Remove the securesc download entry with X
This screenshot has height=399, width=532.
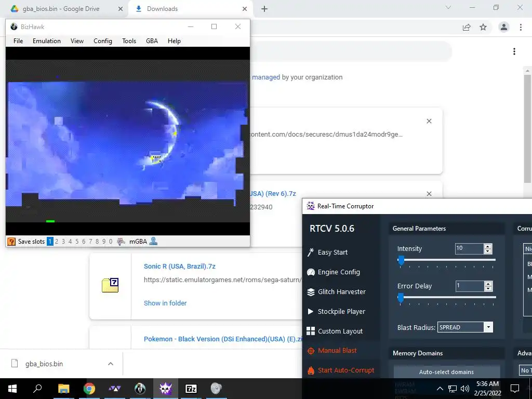pos(429,121)
